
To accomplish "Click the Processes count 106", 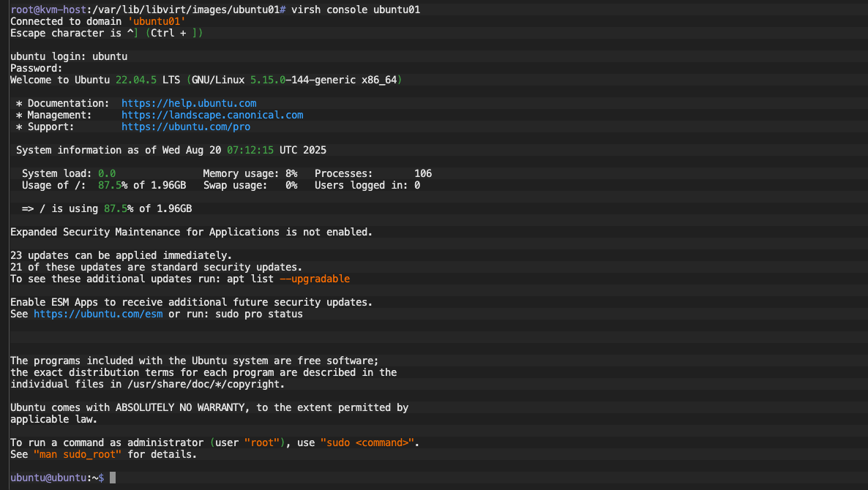I will (423, 174).
